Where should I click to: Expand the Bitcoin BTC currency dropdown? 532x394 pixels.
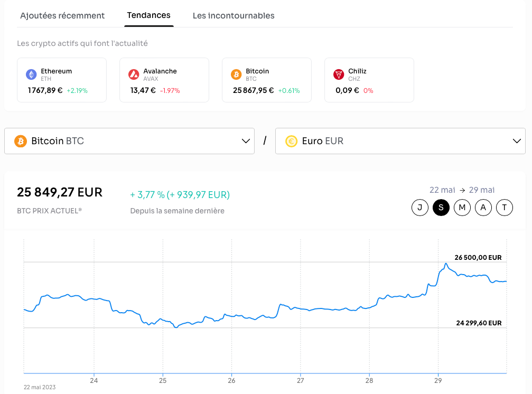(x=129, y=141)
